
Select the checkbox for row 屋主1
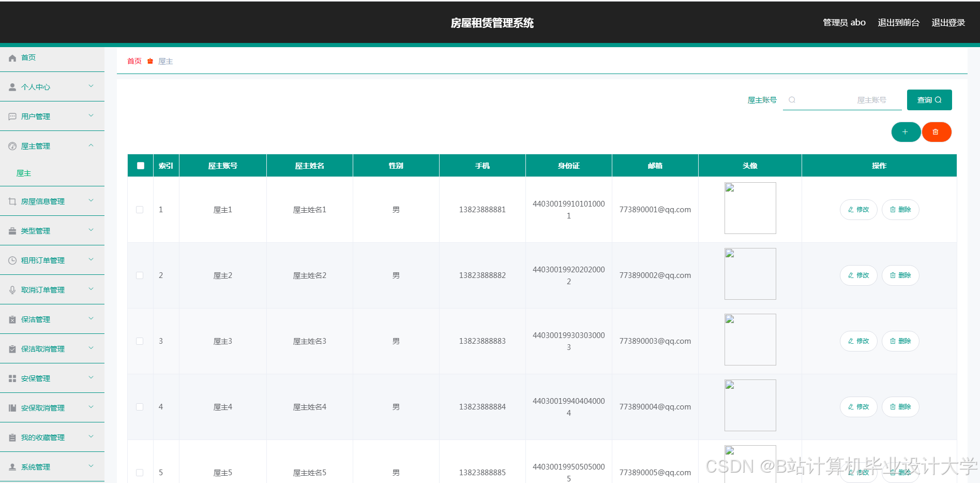tap(140, 210)
